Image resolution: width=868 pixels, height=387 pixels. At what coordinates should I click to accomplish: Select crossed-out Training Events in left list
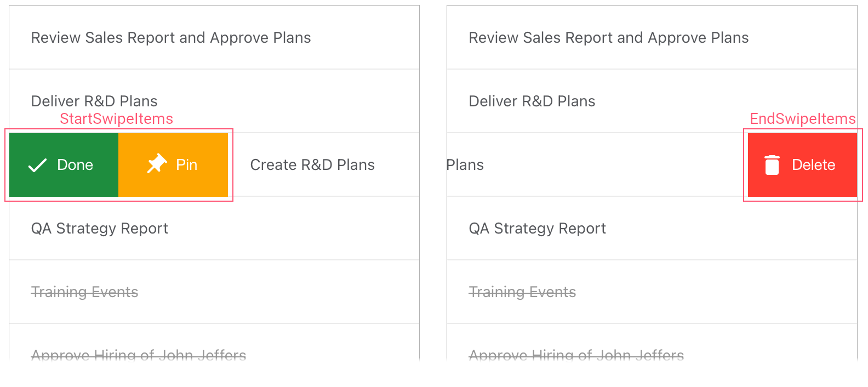pyautogui.click(x=84, y=292)
